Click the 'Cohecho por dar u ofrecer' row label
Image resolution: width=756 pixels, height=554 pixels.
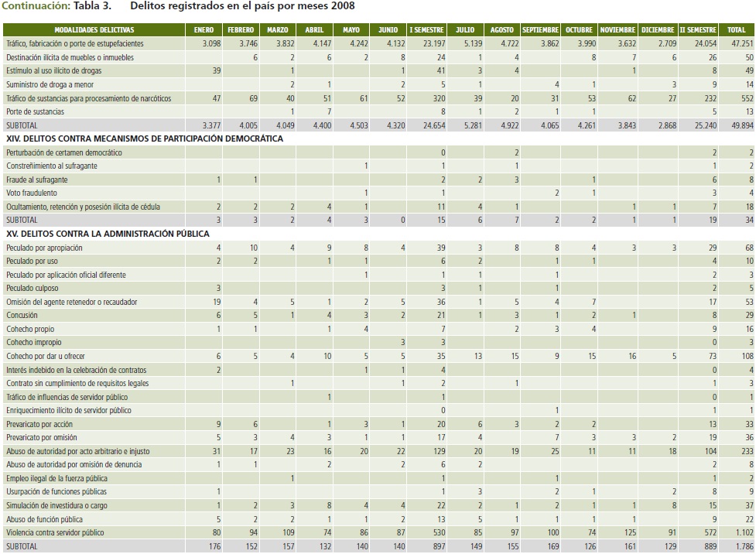click(46, 356)
